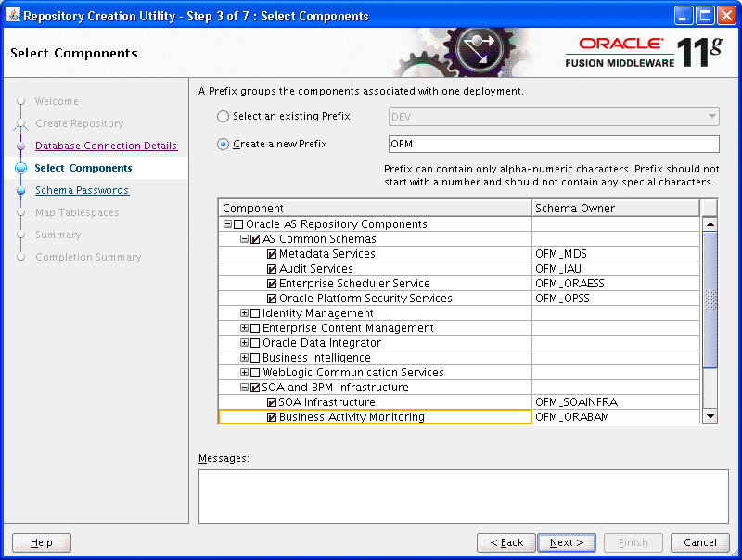Open the Database Connection Details step
Screen dimensions: 742x560
pos(107,146)
